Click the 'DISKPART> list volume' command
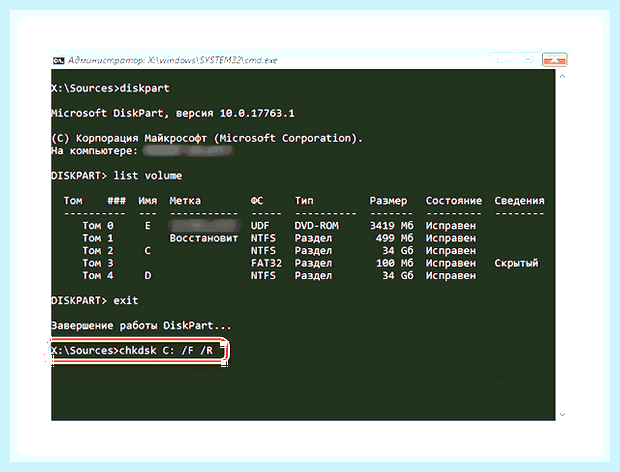 tap(117, 176)
